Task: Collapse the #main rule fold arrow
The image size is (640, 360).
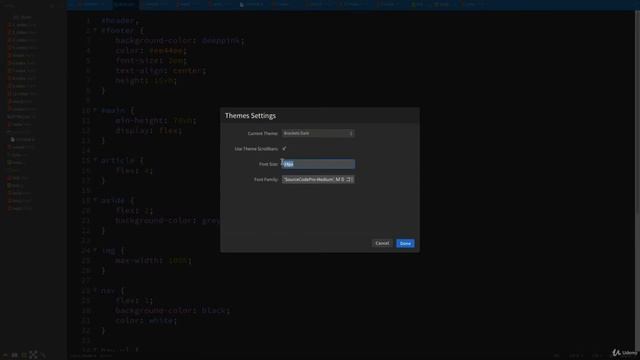Action: point(95,111)
